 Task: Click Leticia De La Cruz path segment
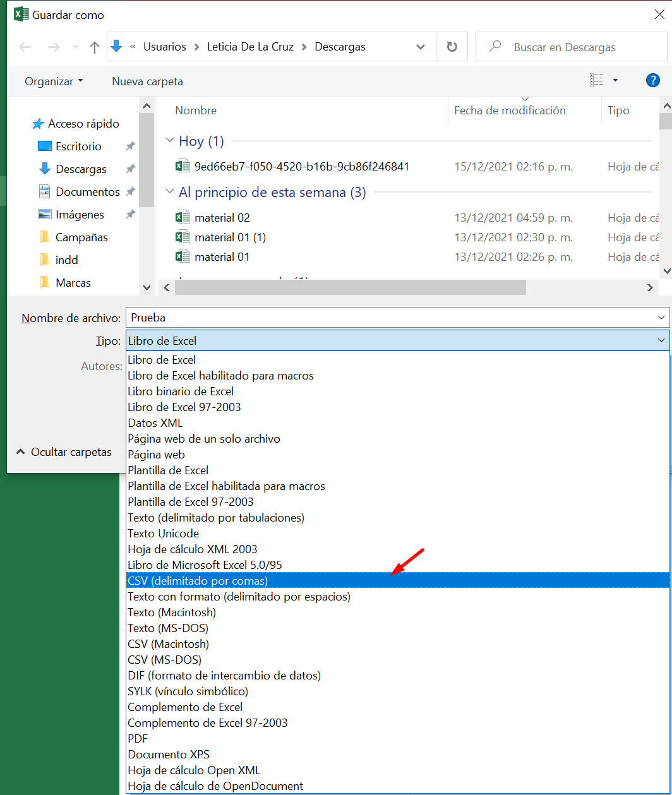coord(252,47)
